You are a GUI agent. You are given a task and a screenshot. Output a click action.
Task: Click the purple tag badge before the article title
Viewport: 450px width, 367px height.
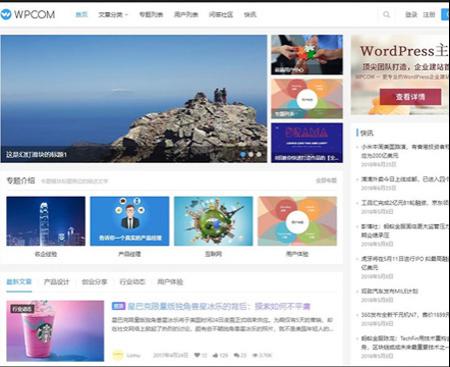(118, 306)
